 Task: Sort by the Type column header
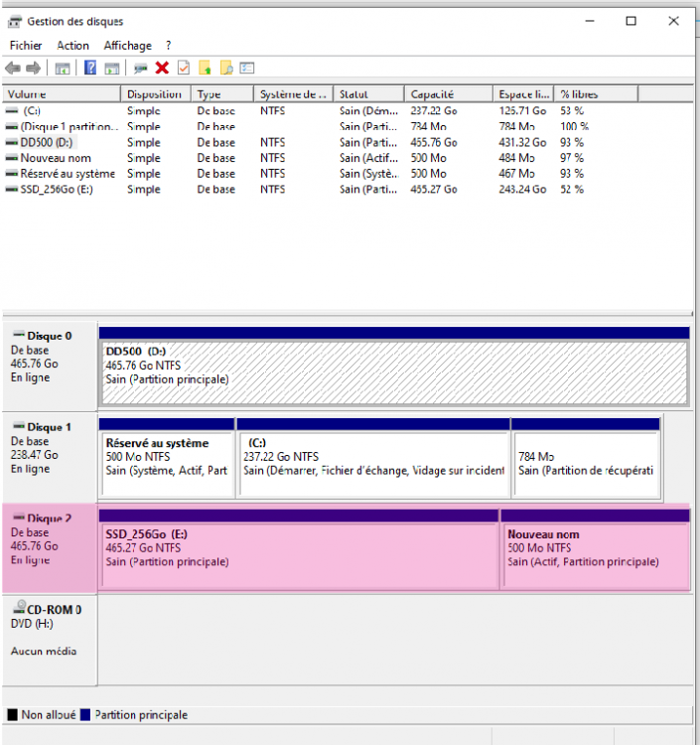[x=222, y=94]
